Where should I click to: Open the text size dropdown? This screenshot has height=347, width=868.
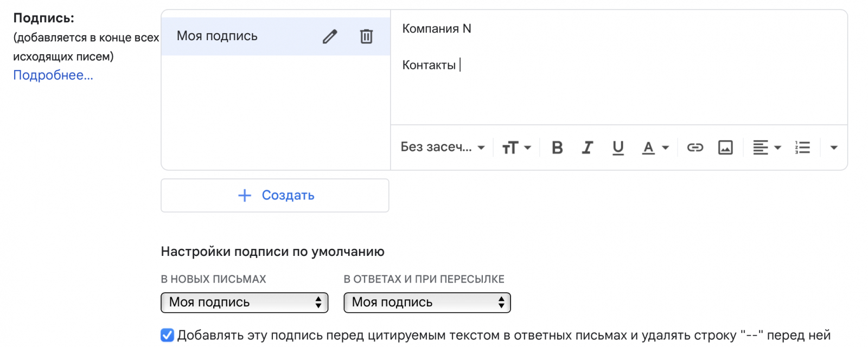point(516,147)
